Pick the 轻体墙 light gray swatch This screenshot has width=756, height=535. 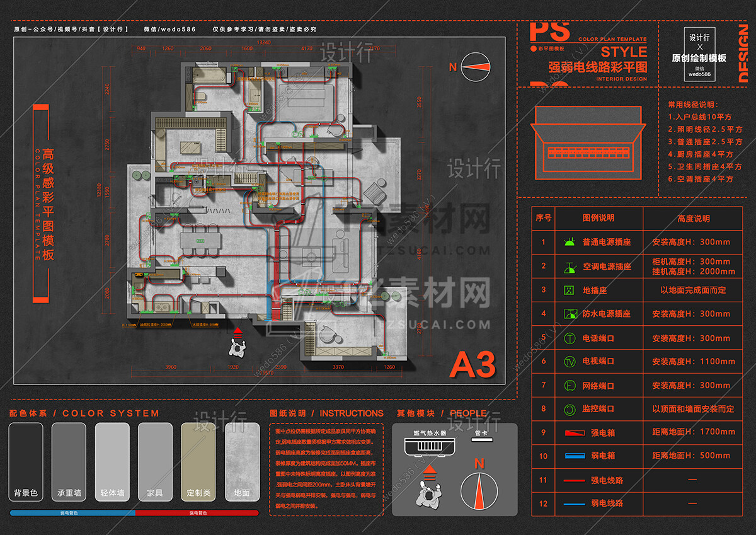[x=112, y=462]
